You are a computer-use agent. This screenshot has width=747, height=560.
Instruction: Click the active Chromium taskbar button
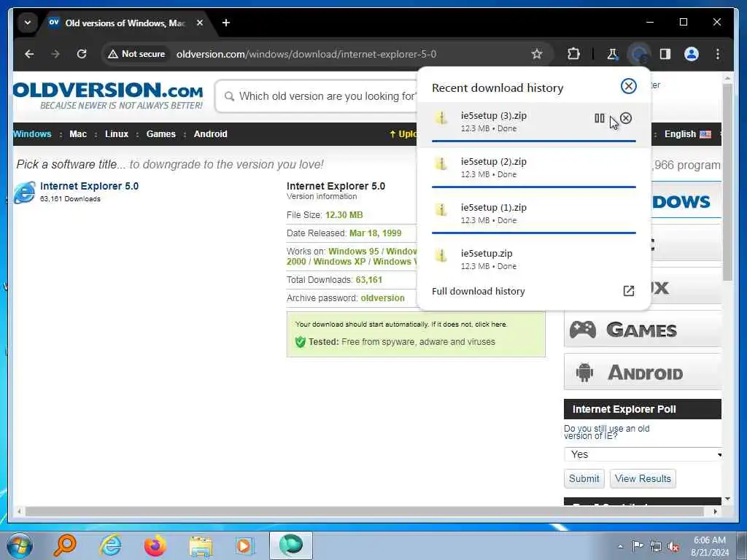(291, 545)
